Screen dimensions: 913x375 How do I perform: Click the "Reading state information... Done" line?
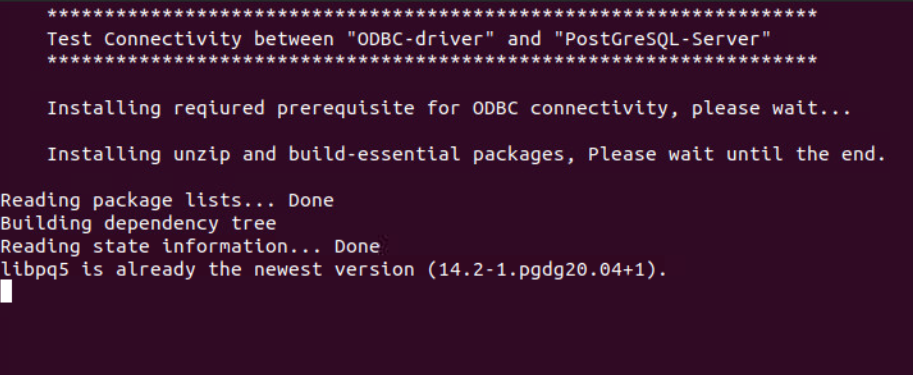click(190, 246)
